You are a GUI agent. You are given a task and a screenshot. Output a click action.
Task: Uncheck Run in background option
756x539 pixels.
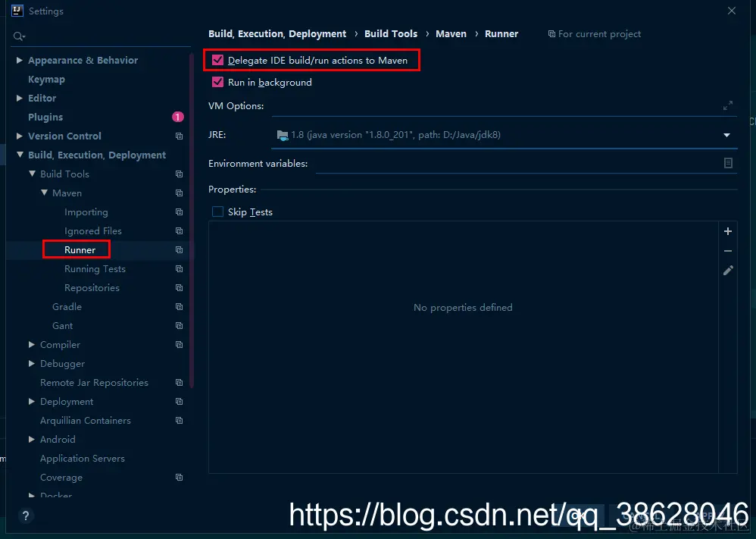pos(217,82)
